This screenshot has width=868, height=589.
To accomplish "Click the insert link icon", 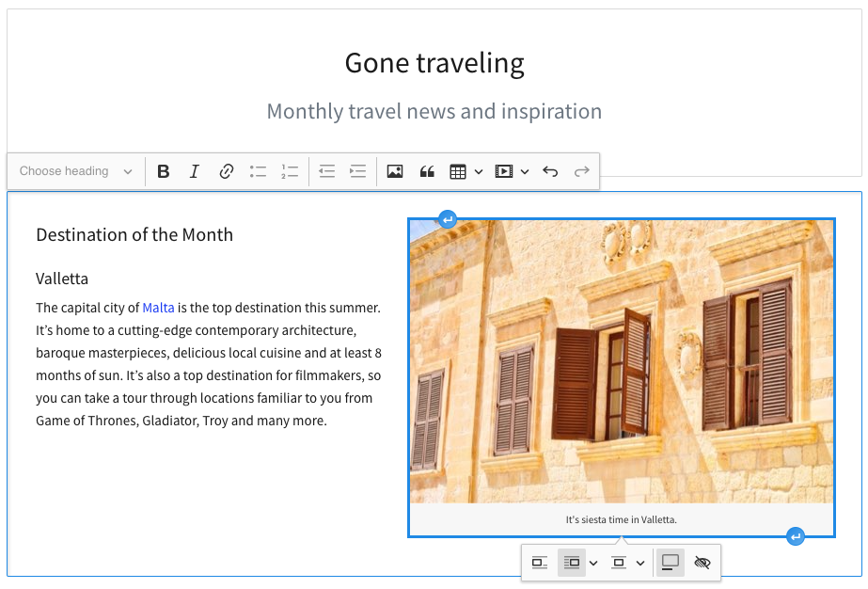I will (227, 171).
